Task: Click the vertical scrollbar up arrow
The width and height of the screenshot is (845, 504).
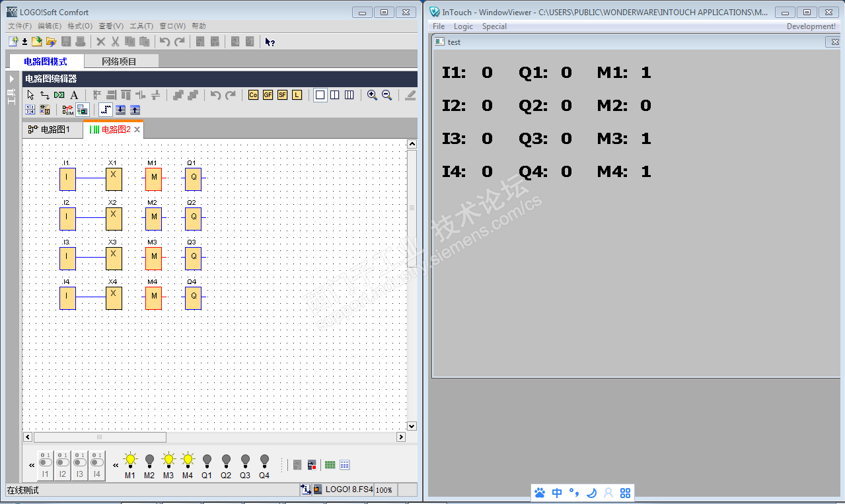Action: point(412,144)
